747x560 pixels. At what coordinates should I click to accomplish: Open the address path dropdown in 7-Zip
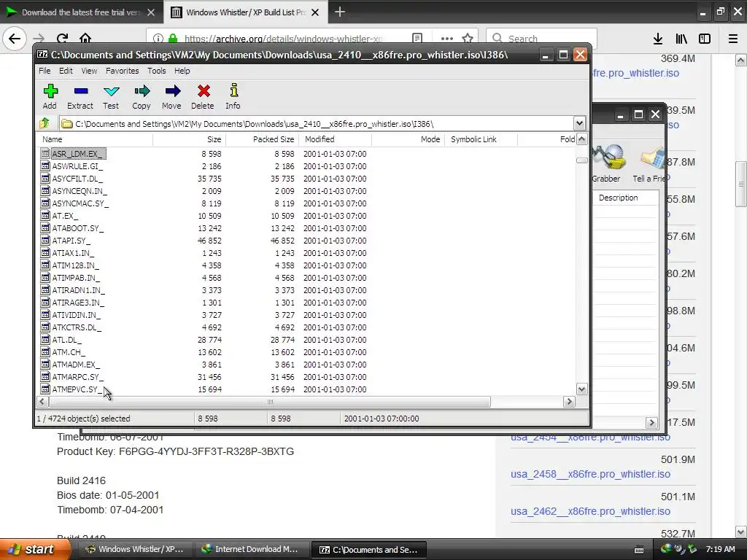(579, 124)
